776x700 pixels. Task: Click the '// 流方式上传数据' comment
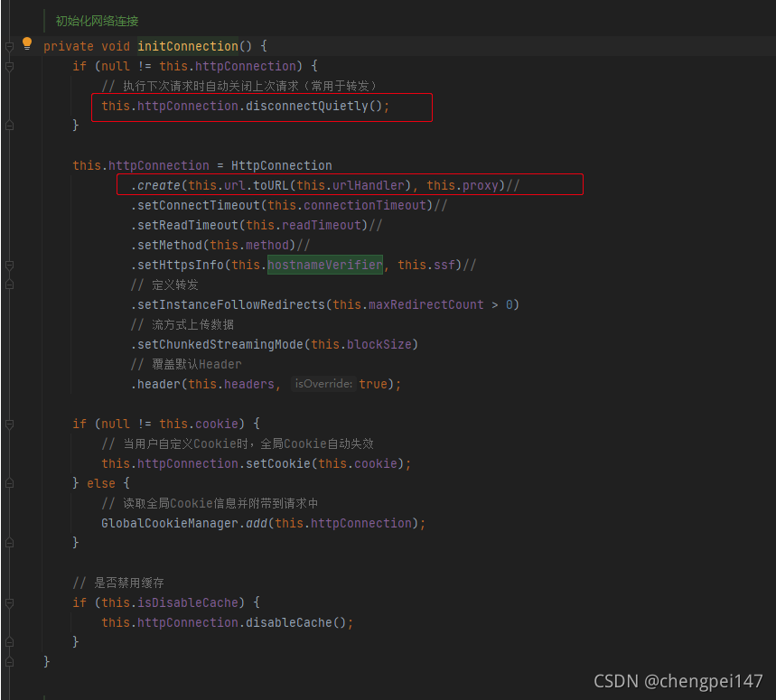tap(182, 324)
